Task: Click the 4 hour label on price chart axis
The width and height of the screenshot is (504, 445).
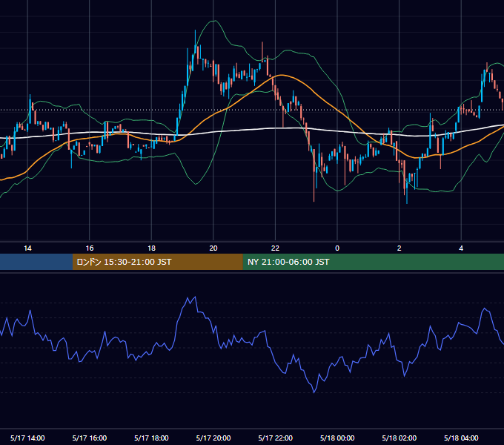Action: 461,248
